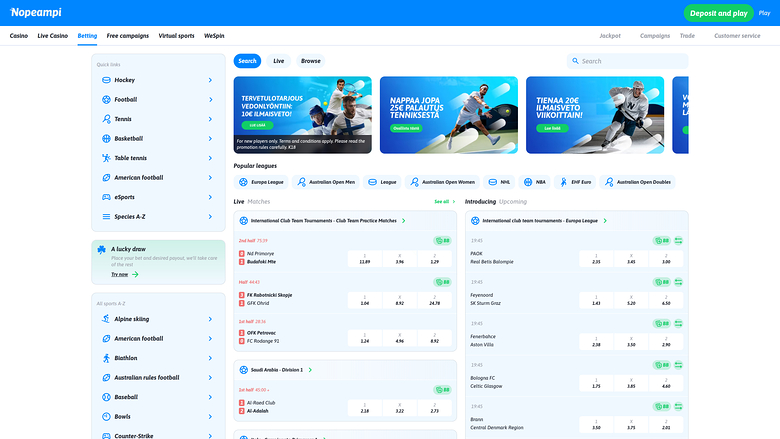Click swap arrows icon for Feyenoord match

pos(677,282)
